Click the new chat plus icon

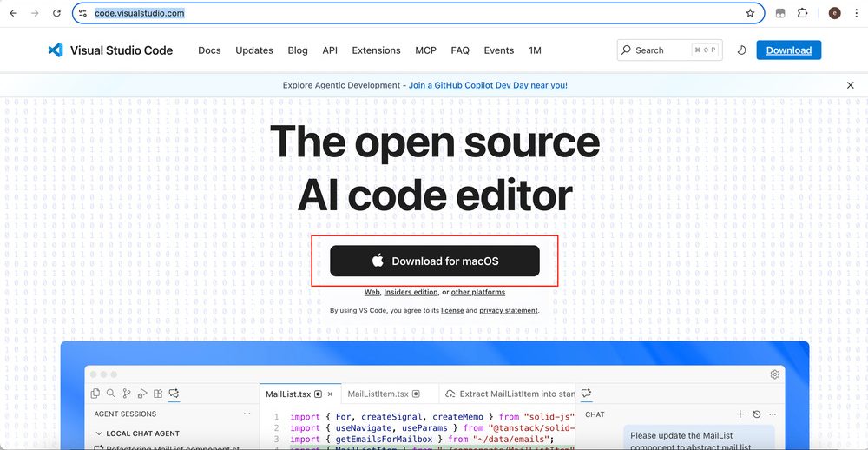740,414
